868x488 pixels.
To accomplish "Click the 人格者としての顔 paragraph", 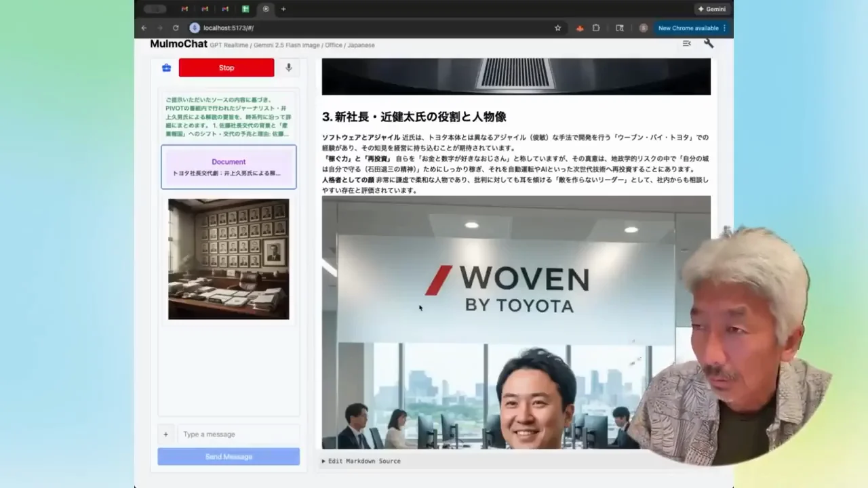I will click(x=515, y=185).
